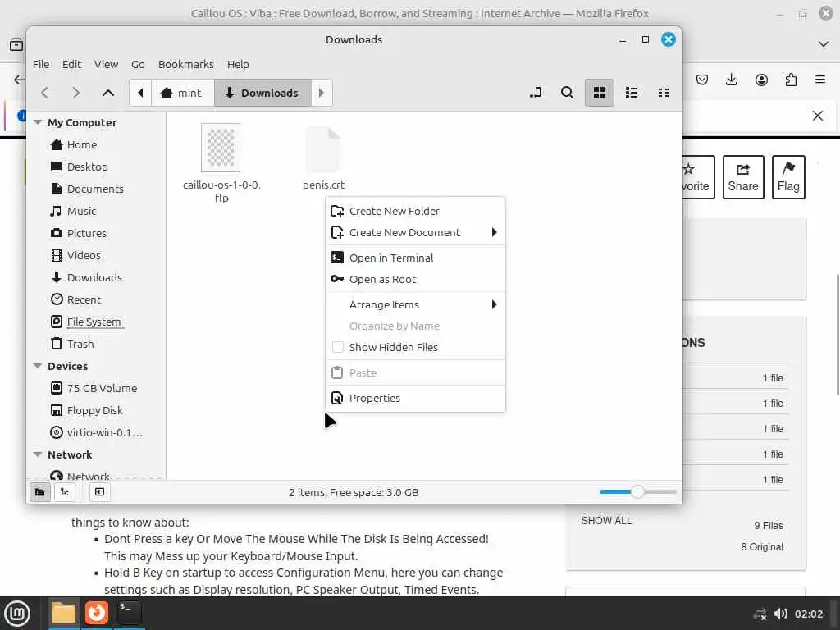Open Trash in sidebar
Image resolution: width=840 pixels, height=630 pixels.
tap(80, 344)
